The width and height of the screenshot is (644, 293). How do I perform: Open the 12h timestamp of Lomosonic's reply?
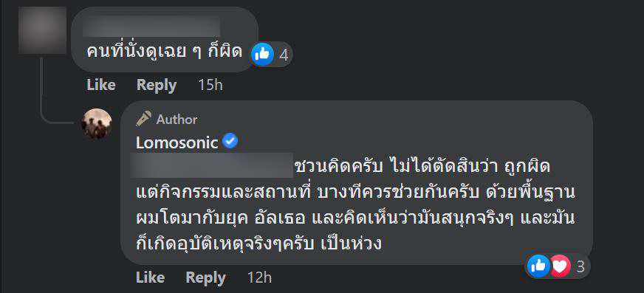point(259,278)
